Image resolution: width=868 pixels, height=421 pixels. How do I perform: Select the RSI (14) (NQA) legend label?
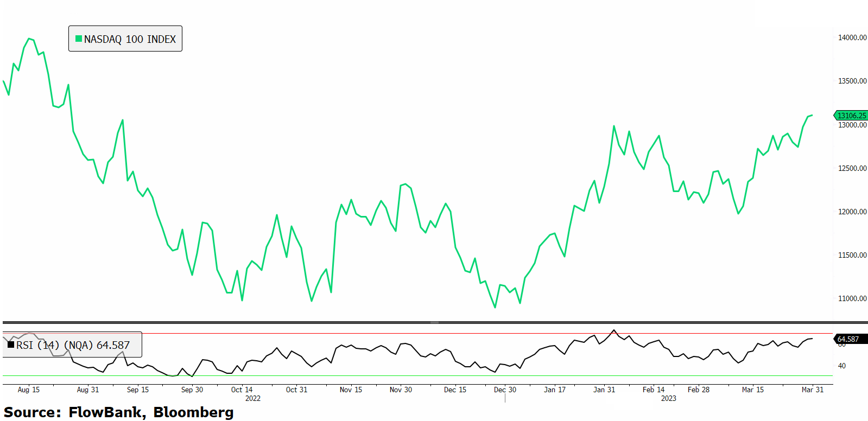tap(73, 345)
